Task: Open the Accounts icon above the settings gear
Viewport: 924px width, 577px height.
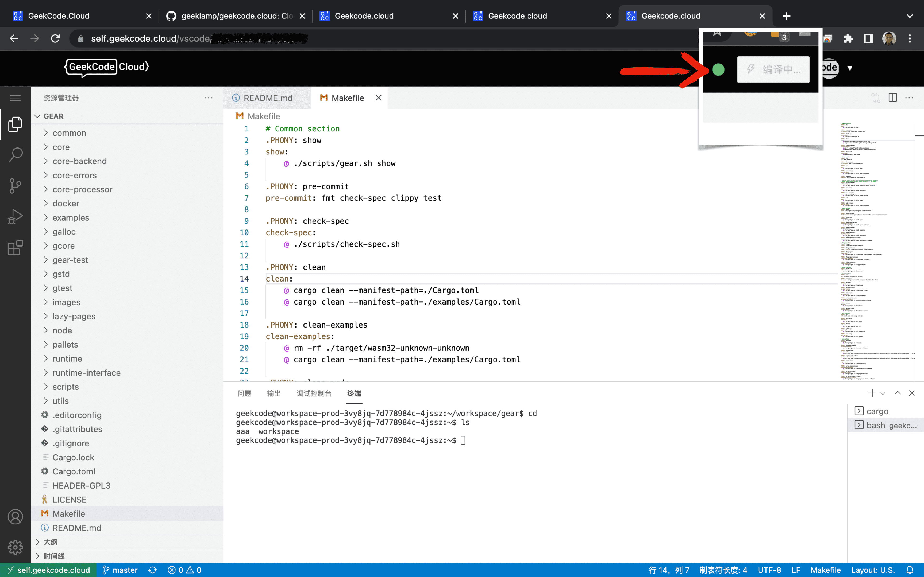Action: (x=15, y=516)
